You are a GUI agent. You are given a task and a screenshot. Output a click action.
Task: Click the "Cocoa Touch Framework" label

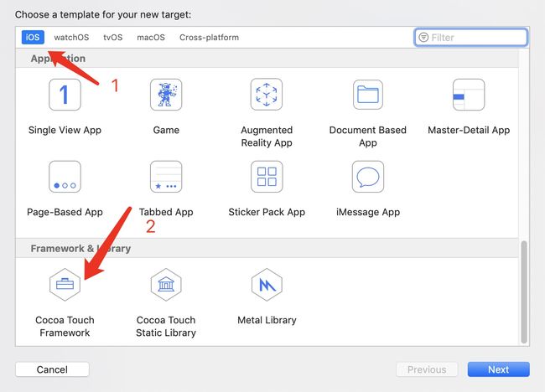(65, 326)
